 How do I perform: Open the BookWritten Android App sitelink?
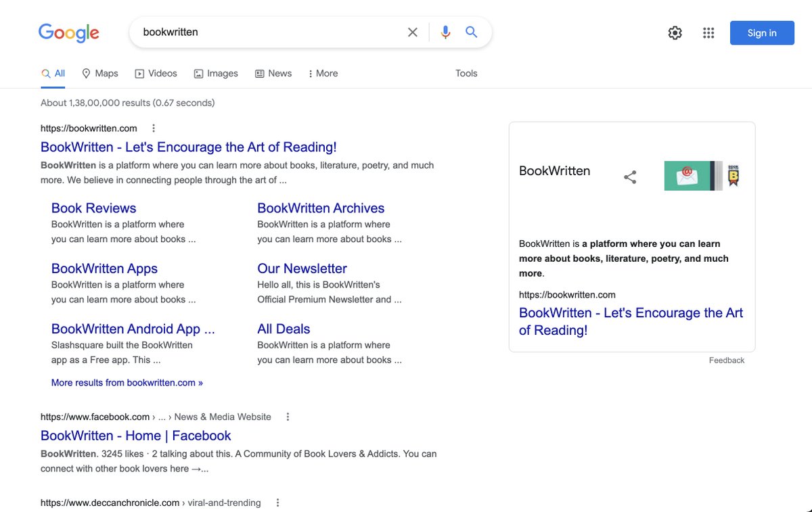tap(133, 329)
